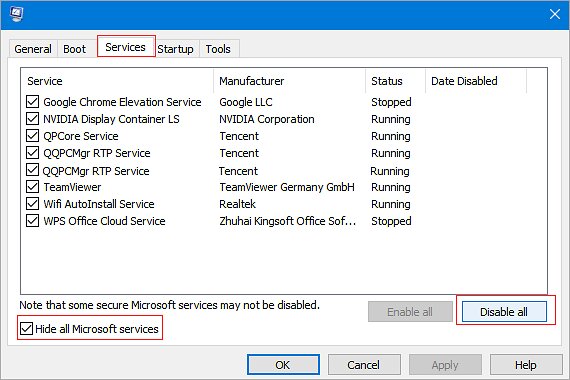Click the Cancel button

(x=364, y=365)
